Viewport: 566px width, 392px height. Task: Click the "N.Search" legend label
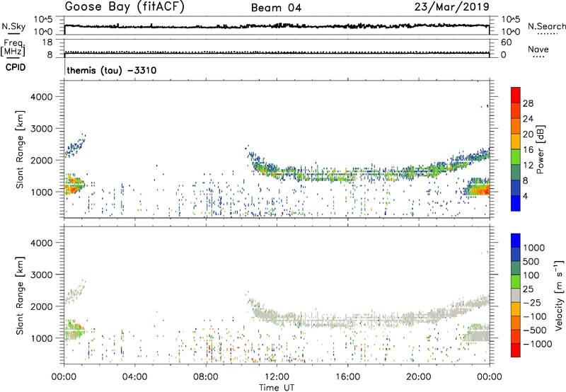point(546,26)
